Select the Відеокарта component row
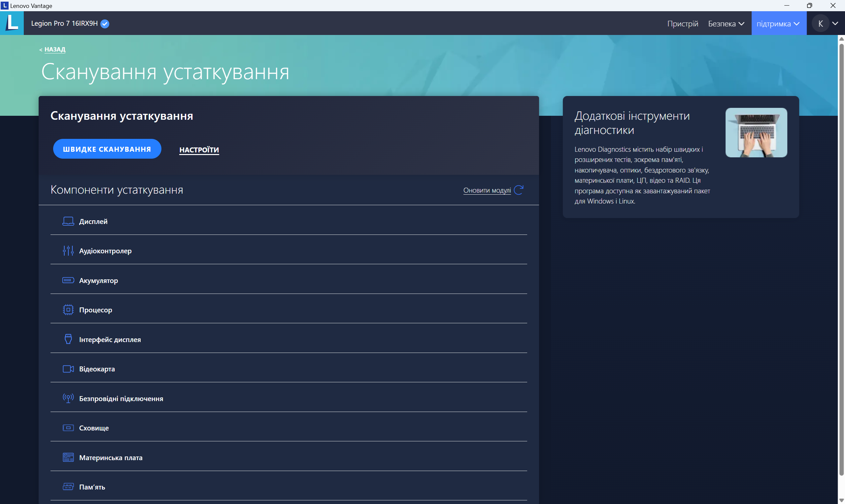The image size is (845, 504). coord(289,369)
